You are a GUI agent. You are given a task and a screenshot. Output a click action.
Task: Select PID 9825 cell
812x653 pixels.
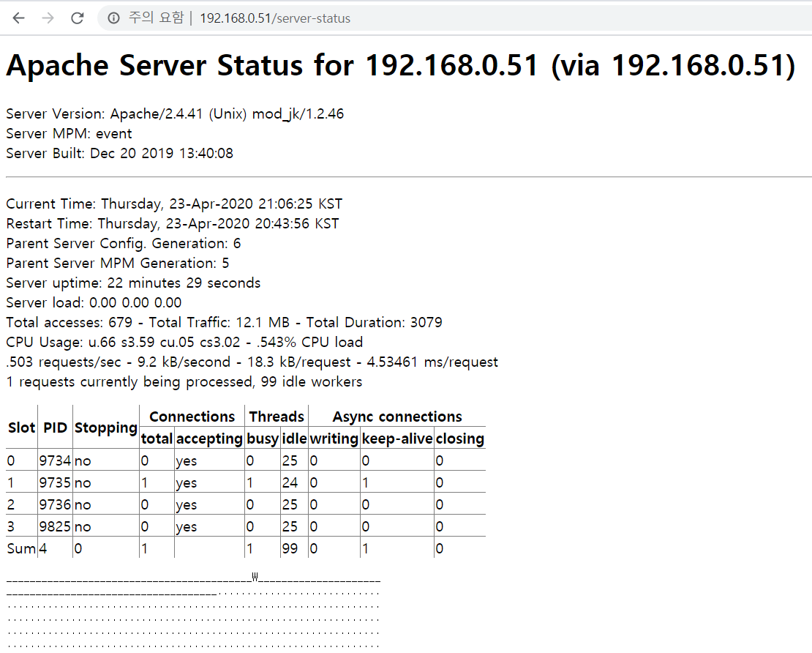click(x=55, y=526)
